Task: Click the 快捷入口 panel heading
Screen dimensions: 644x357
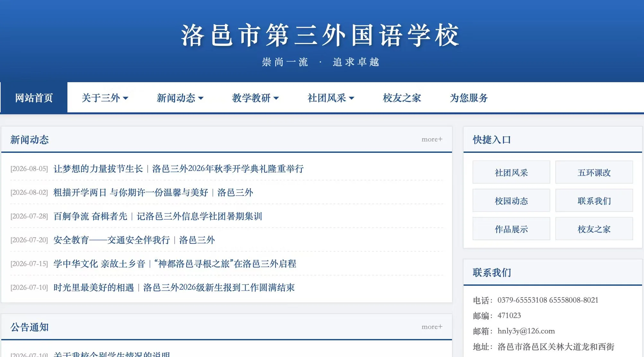Action: pyautogui.click(x=492, y=140)
